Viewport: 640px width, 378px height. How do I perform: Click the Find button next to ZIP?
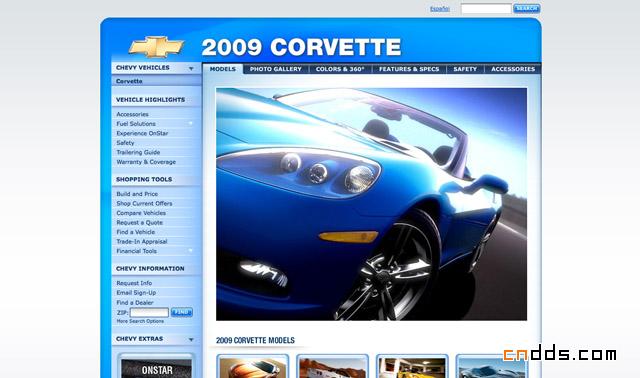point(182,312)
